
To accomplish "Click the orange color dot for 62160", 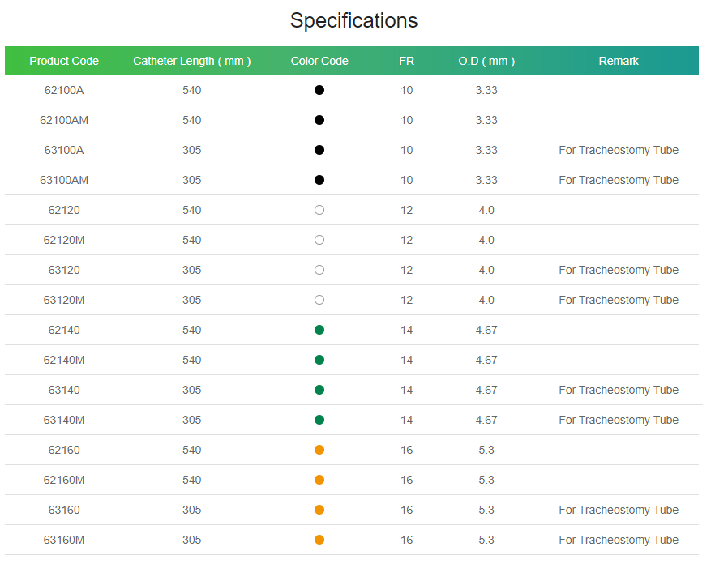I will [319, 450].
